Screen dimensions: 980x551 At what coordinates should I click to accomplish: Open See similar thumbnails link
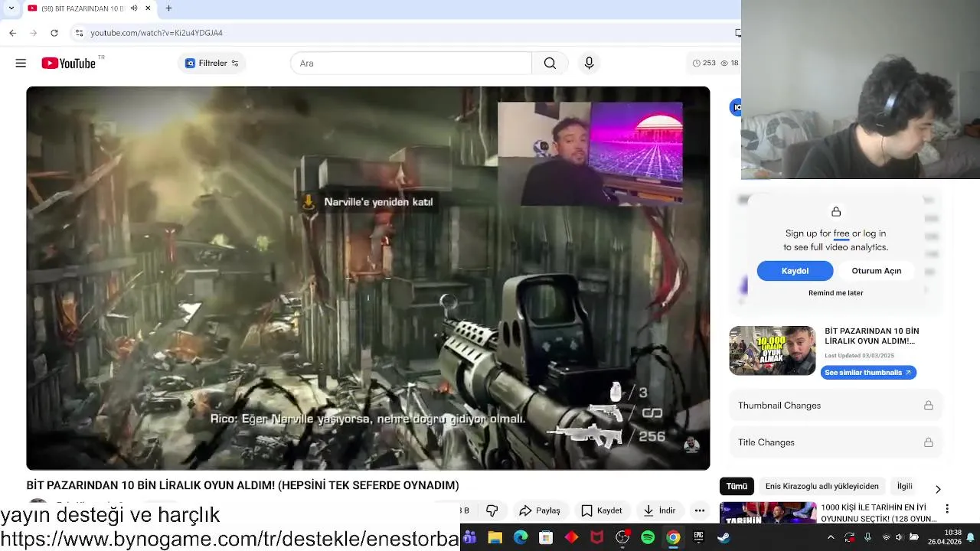click(868, 373)
